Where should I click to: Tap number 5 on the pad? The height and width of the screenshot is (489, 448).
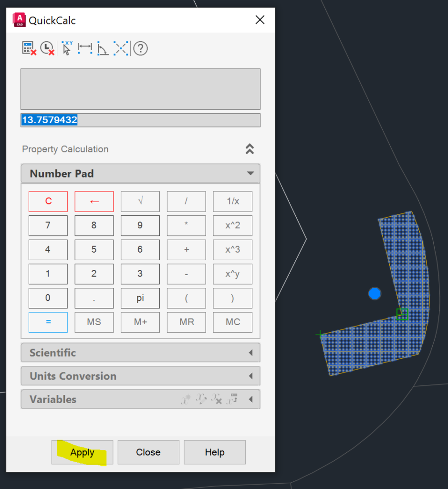pos(94,250)
